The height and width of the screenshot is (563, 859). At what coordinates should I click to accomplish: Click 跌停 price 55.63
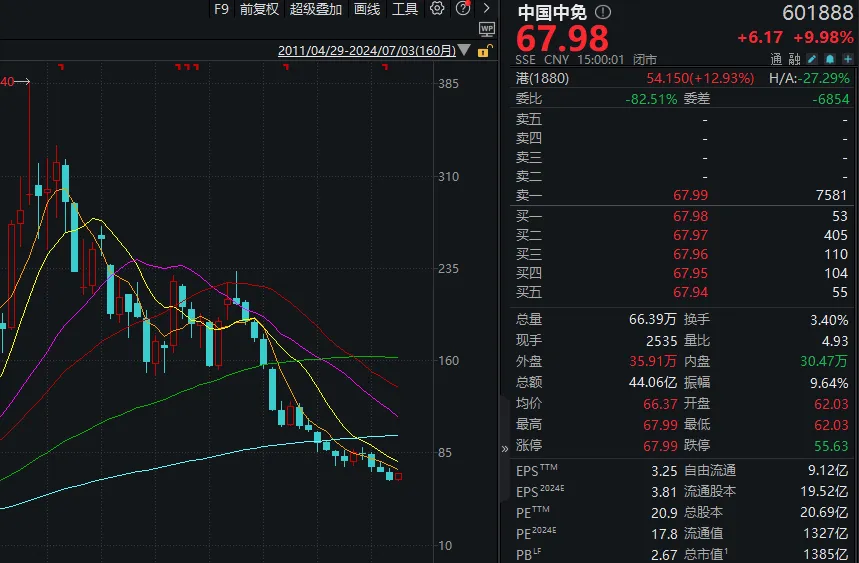coord(831,446)
